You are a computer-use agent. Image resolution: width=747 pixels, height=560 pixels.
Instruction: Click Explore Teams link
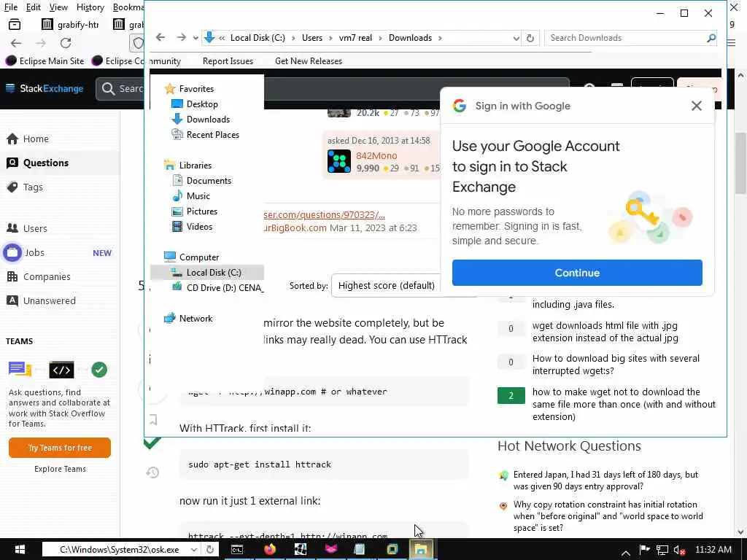pyautogui.click(x=60, y=469)
